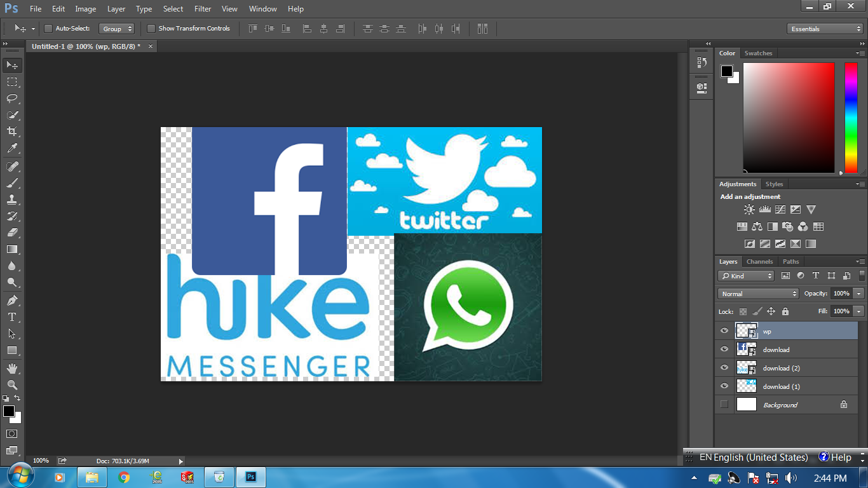
Task: Click Help in the language bar
Action: coord(835,457)
